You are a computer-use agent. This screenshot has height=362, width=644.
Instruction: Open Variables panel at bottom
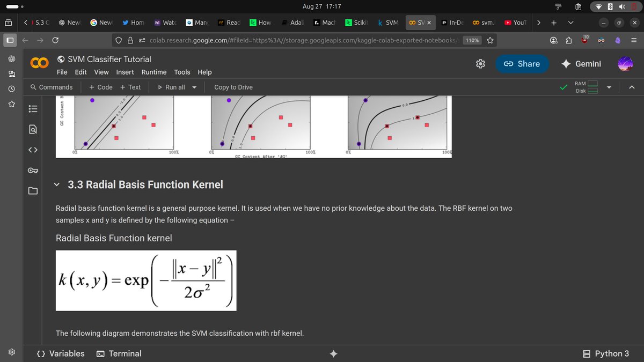[x=60, y=353]
